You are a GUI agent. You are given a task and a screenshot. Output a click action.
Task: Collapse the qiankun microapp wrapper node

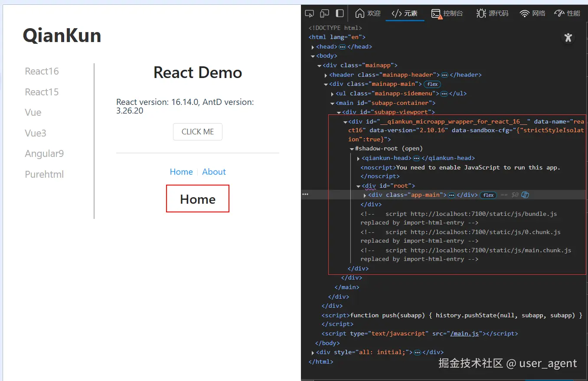coord(345,122)
